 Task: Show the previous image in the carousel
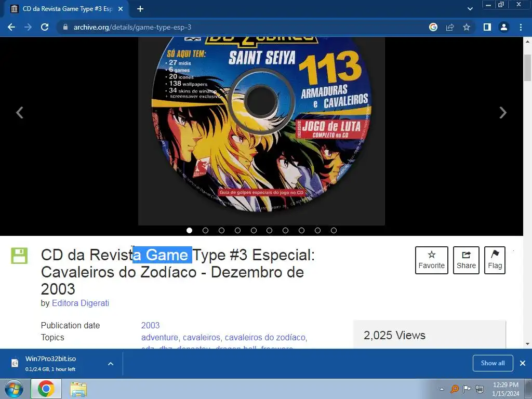[20, 113]
